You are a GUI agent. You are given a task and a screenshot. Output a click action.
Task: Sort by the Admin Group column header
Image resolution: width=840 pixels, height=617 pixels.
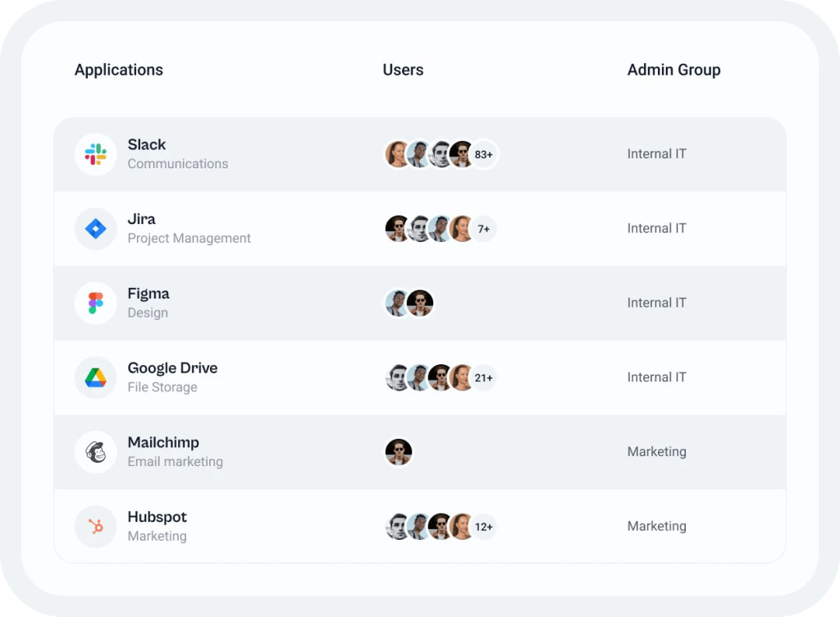coord(674,71)
